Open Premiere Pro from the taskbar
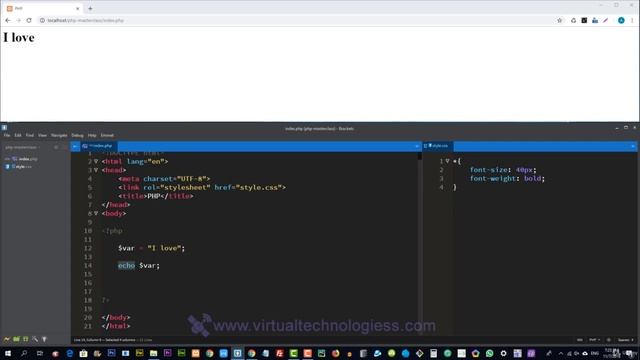Screen dimensions: 640x360 pos(167,353)
